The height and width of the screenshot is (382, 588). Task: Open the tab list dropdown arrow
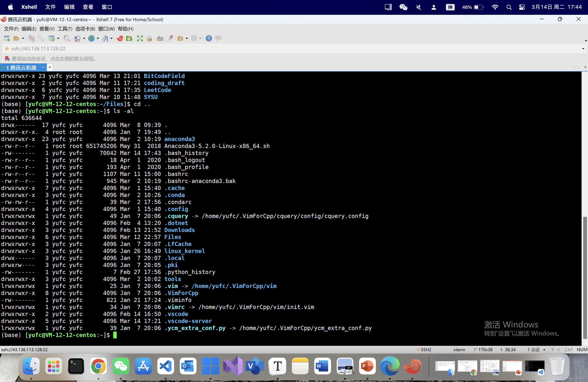(585, 67)
